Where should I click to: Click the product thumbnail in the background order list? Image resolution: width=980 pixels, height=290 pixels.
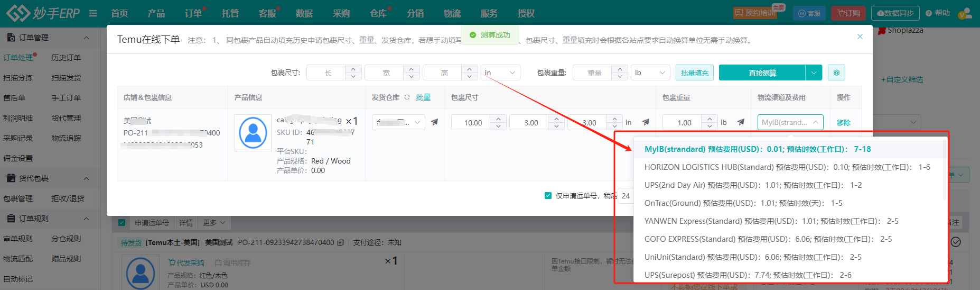(x=141, y=273)
